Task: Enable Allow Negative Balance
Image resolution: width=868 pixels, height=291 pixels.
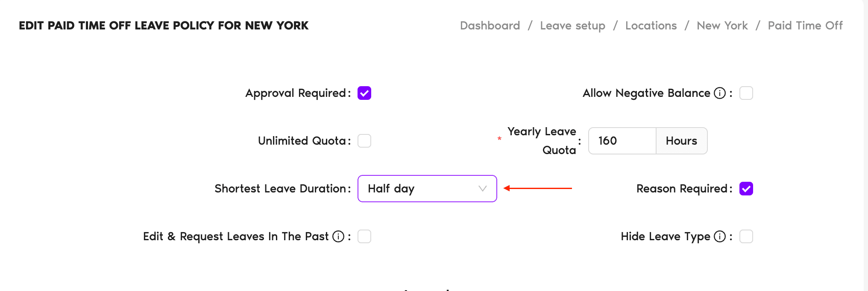Action: [746, 93]
